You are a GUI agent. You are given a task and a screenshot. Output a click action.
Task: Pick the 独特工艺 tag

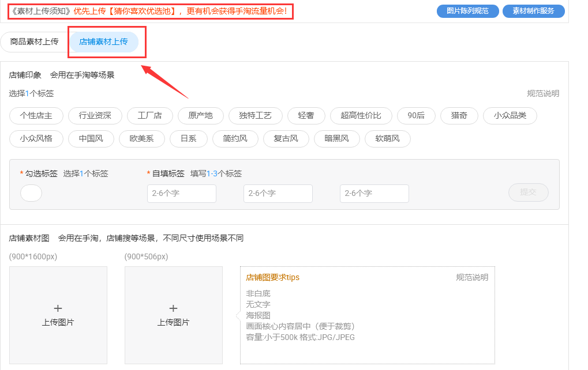click(x=255, y=116)
